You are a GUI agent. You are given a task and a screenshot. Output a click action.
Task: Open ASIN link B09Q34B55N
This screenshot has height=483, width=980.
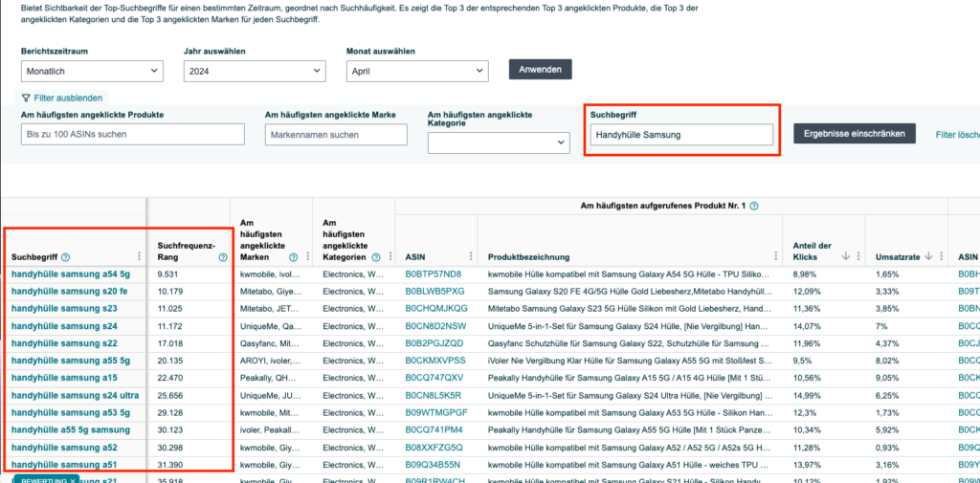(434, 465)
